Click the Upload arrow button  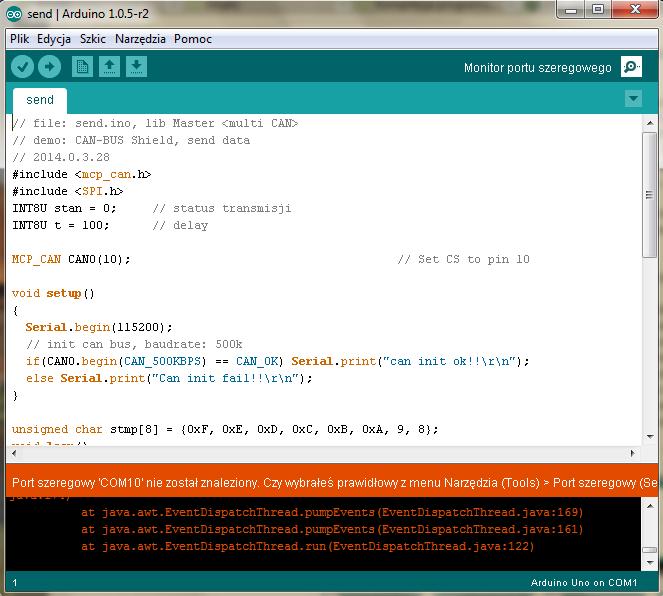point(49,67)
